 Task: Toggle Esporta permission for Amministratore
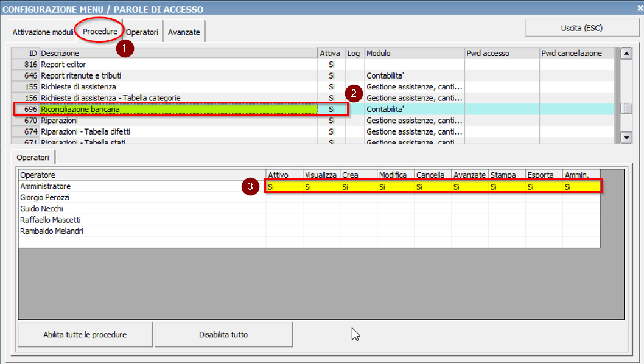[x=544, y=187]
